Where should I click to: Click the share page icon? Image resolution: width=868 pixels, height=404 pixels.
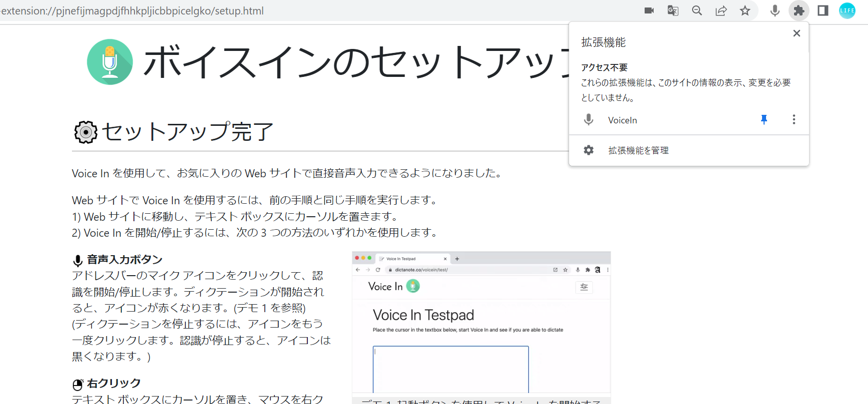[x=721, y=10]
